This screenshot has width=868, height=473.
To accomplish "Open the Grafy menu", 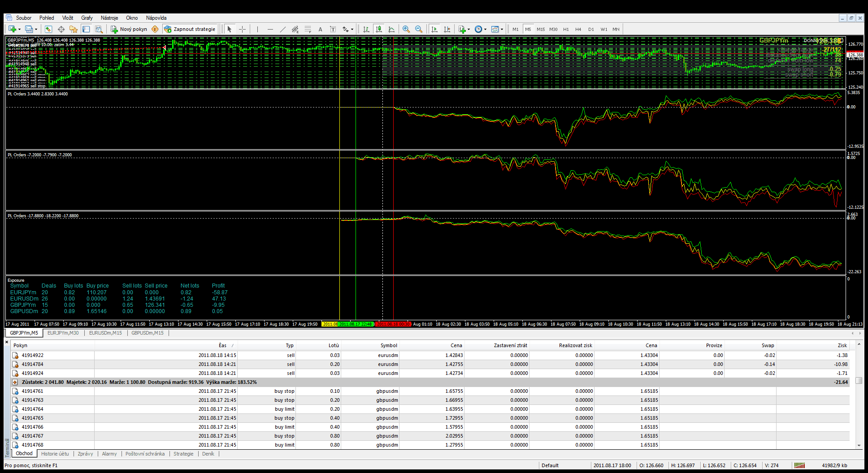I will pyautogui.click(x=87, y=18).
